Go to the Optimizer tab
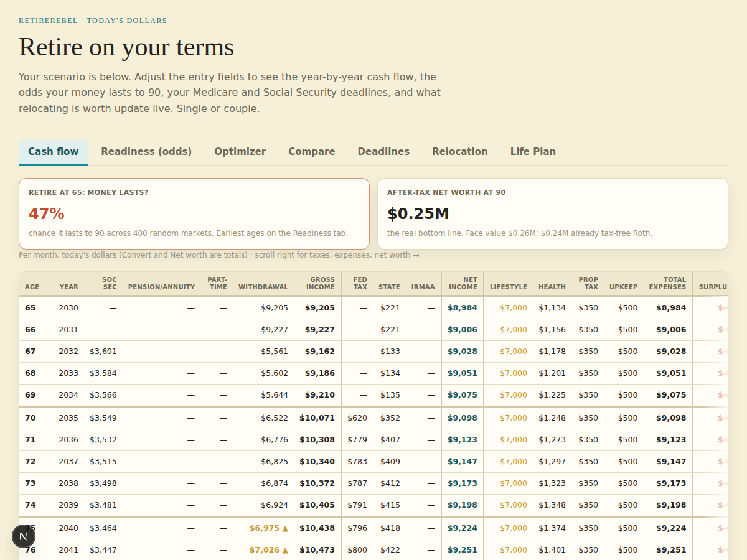 point(240,152)
